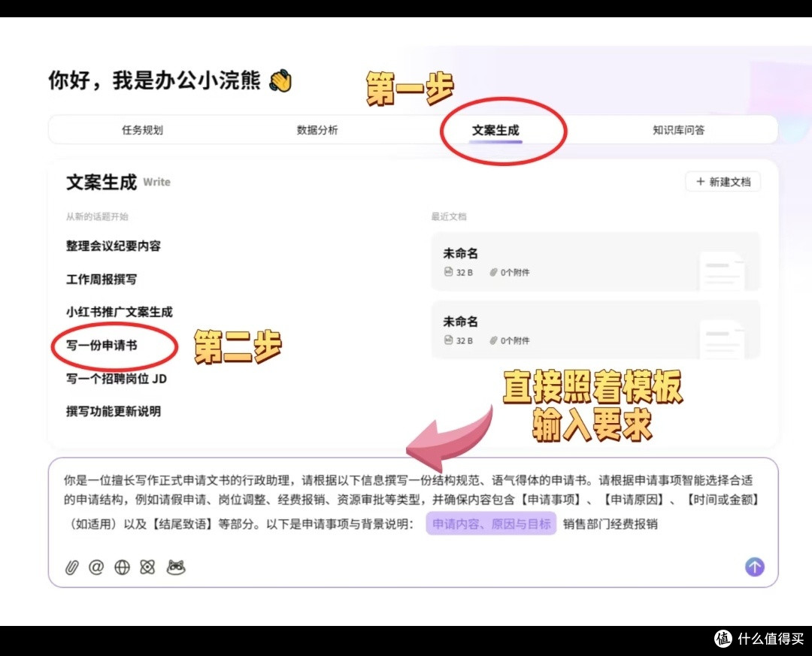
Task: Choose the 整理会议纪要内容 topic
Action: coord(114,246)
